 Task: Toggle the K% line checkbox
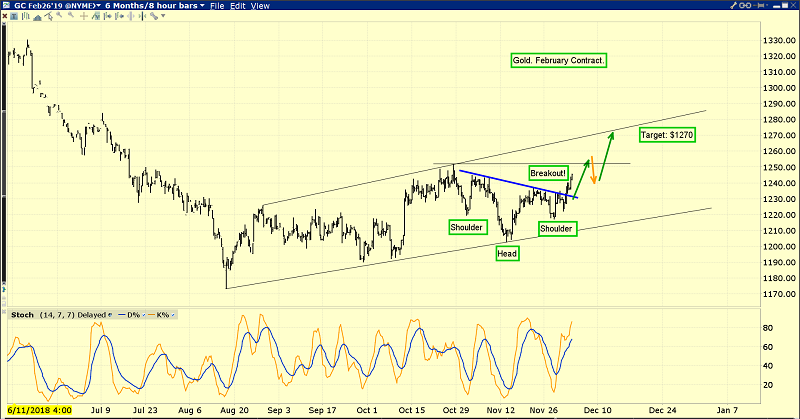(x=173, y=315)
